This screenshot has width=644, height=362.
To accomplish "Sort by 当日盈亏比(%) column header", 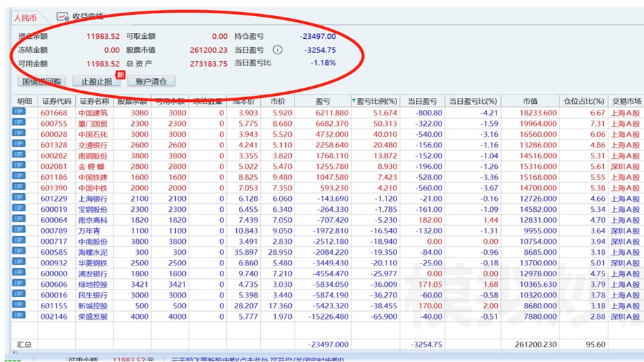I will coord(473,101).
